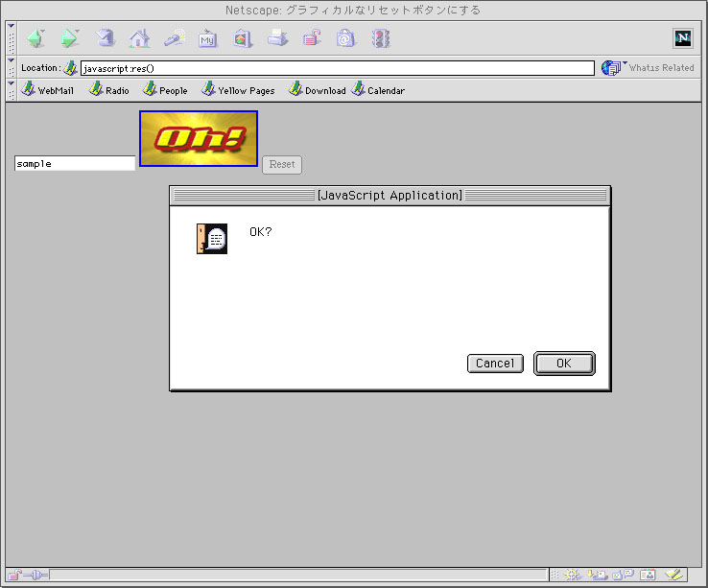Viewport: 708px width, 588px height.
Task: Confirm with OK in the JavaScript dialog
Action: [x=564, y=364]
